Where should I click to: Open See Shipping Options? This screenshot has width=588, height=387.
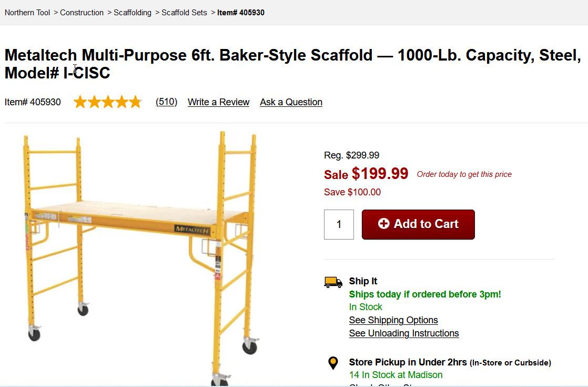click(x=393, y=320)
